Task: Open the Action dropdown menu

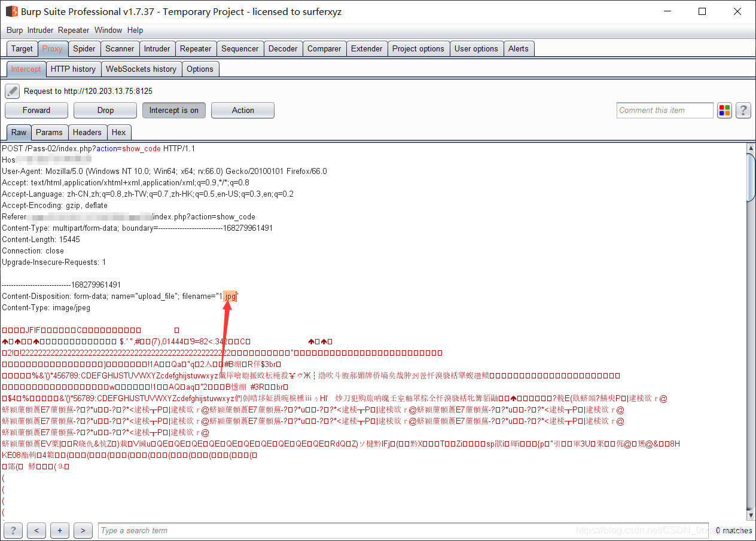Action: (x=243, y=110)
